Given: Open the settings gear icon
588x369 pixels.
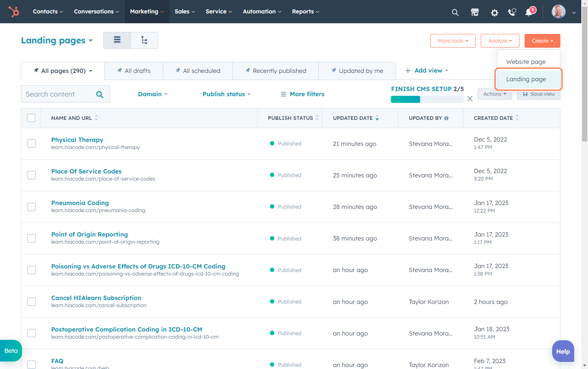Looking at the screenshot, I should [x=495, y=13].
